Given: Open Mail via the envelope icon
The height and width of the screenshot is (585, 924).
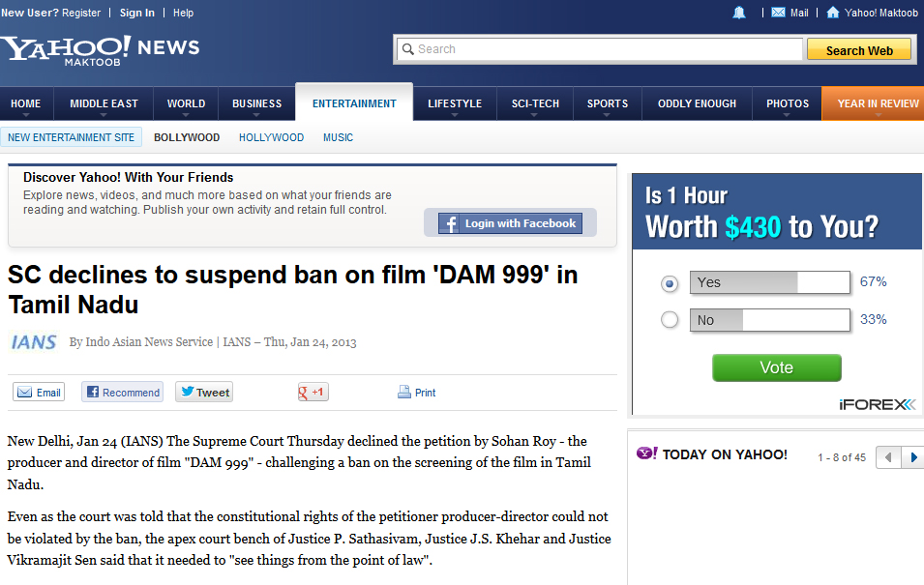Looking at the screenshot, I should tap(778, 13).
